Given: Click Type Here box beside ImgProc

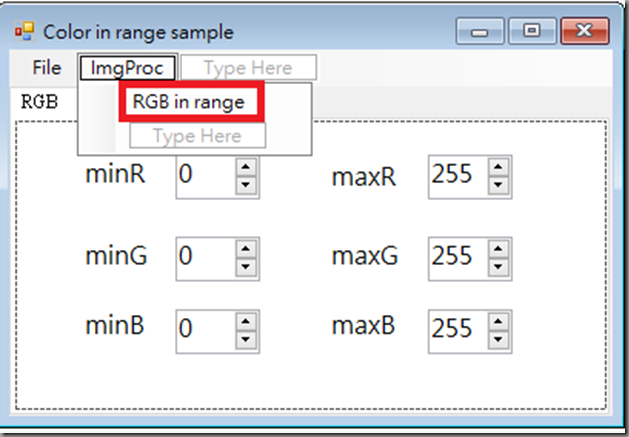Looking at the screenshot, I should [249, 68].
